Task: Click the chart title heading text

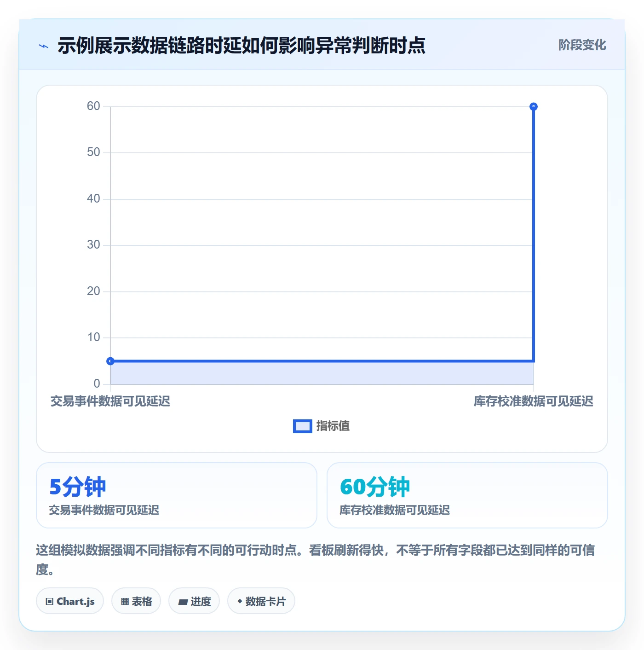Action: click(241, 46)
